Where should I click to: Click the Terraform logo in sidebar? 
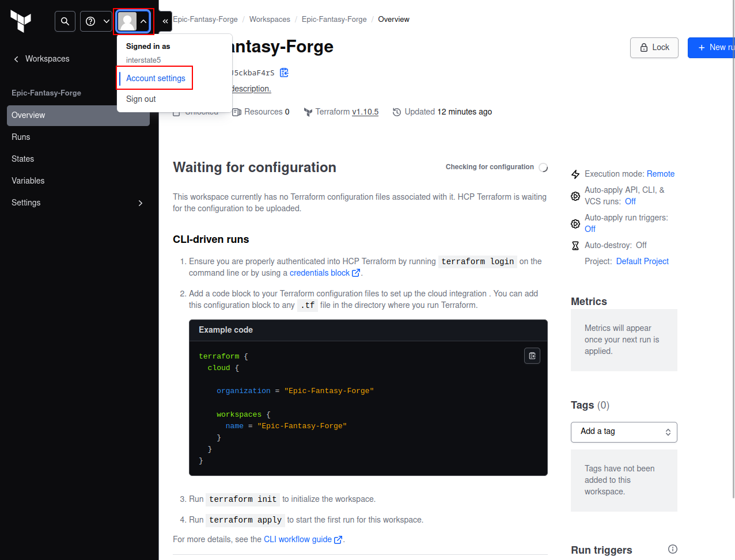click(x=21, y=21)
